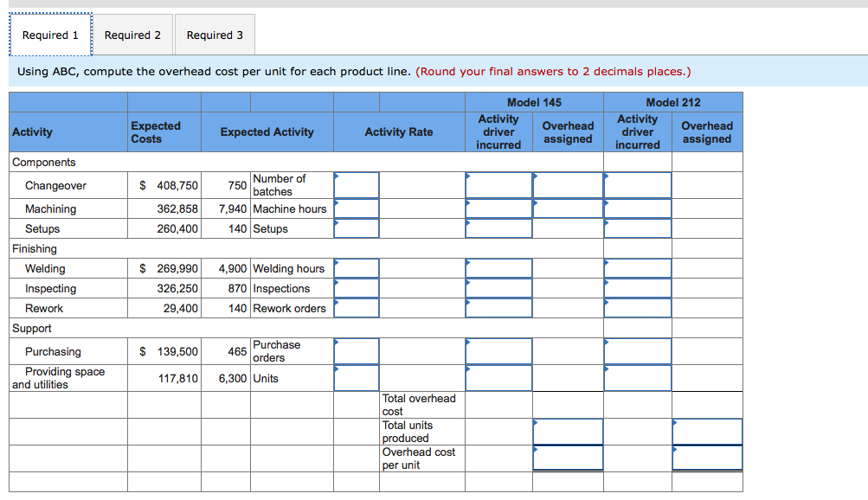The width and height of the screenshot is (868, 500).
Task: Select Model 212 Welding activity driver field
Action: [638, 268]
